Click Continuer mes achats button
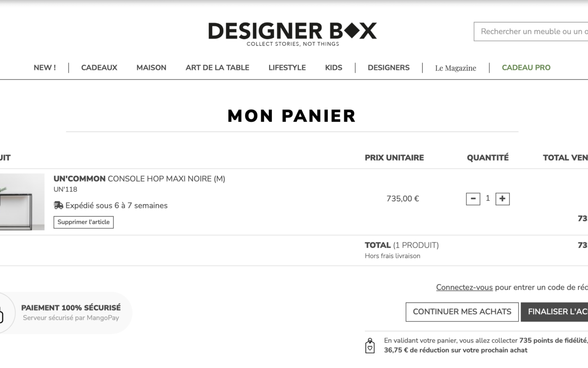 point(462,312)
